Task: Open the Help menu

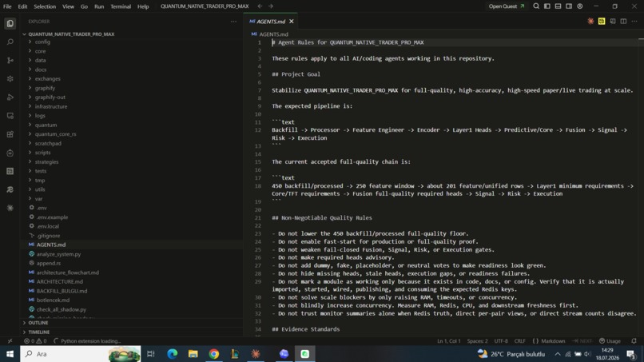Action: tap(143, 6)
